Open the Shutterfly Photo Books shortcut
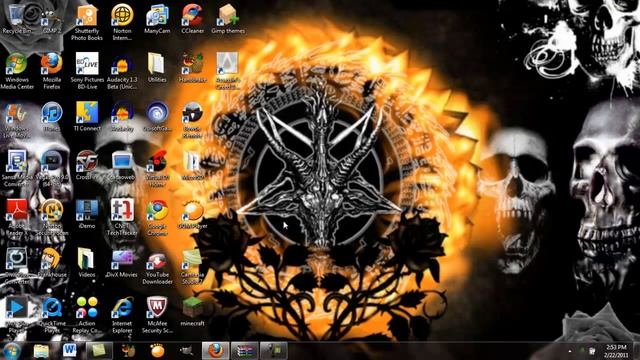Image resolution: width=640 pixels, height=360 pixels. click(x=87, y=22)
